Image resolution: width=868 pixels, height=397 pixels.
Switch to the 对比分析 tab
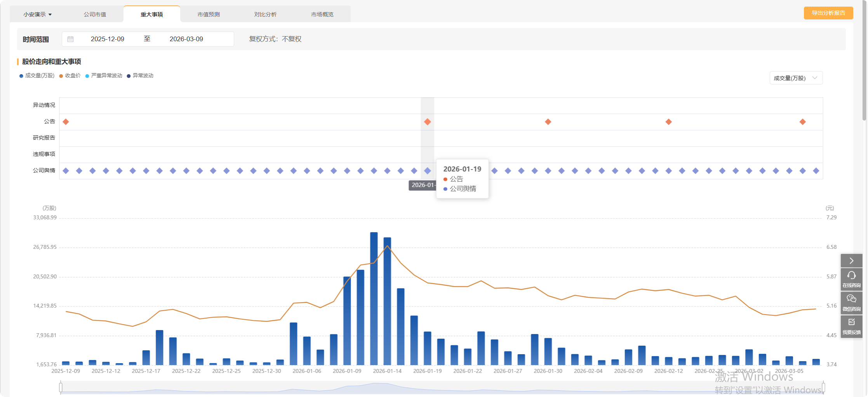[x=265, y=14]
